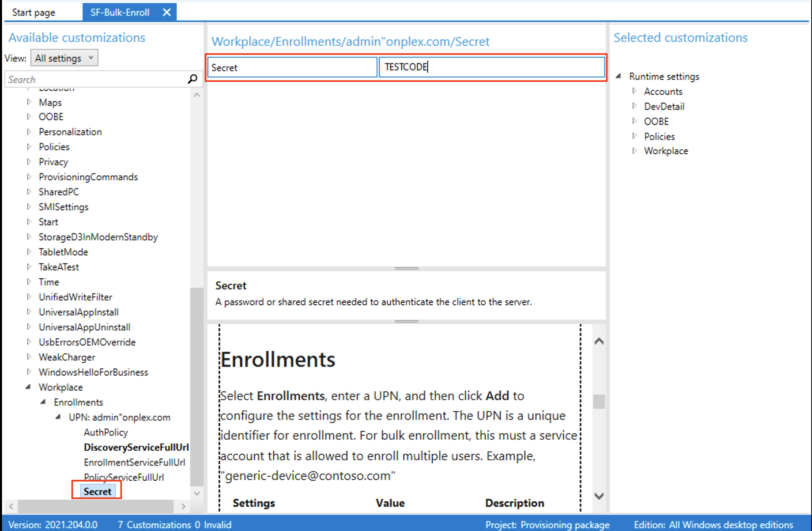Open the All settings view dropdown
This screenshot has width=812, height=531.
[64, 58]
